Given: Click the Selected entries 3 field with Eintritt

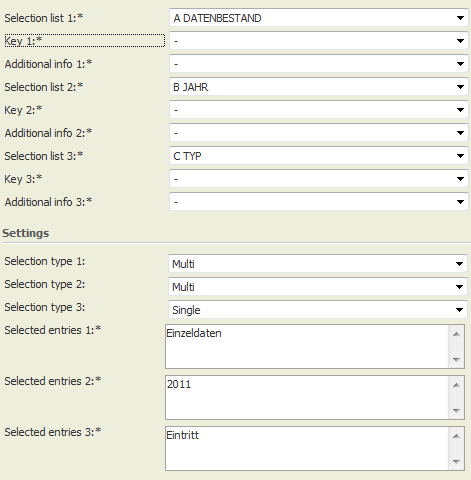Looking at the screenshot, I should [x=307, y=449].
